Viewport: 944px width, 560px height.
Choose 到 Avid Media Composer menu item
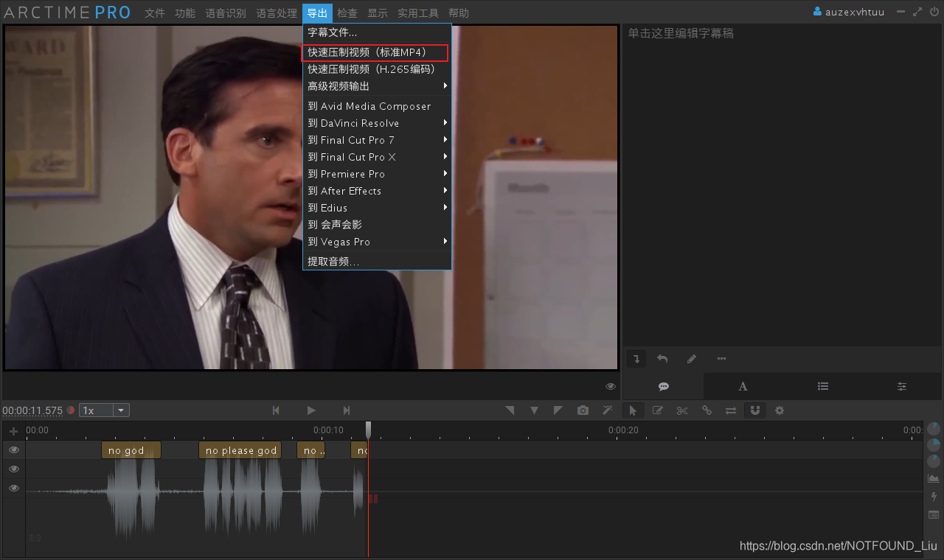377,106
